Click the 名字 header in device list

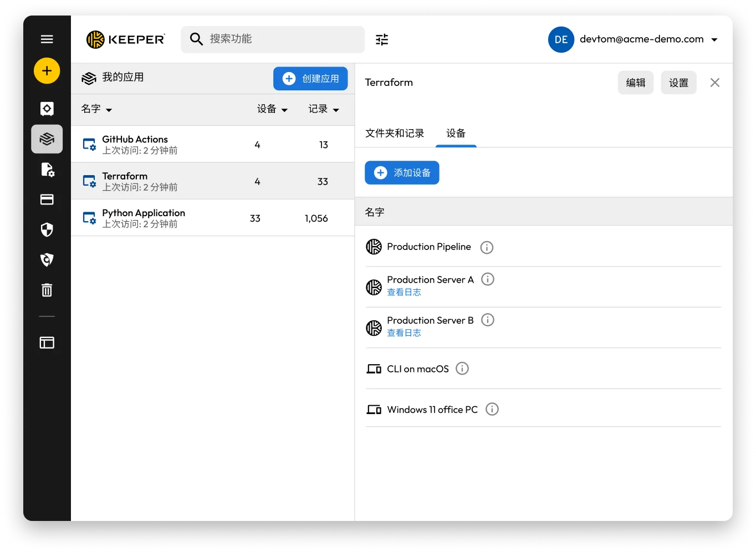(375, 212)
